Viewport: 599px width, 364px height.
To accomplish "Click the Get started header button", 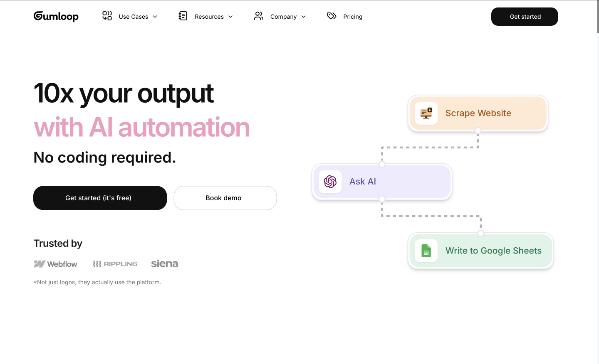I will click(x=525, y=17).
